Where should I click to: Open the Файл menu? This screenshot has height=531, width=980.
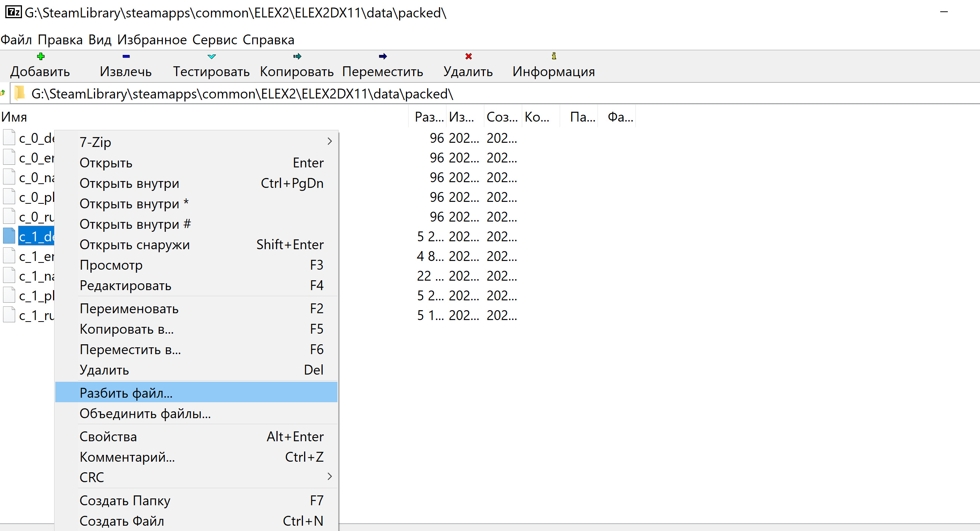coord(16,40)
